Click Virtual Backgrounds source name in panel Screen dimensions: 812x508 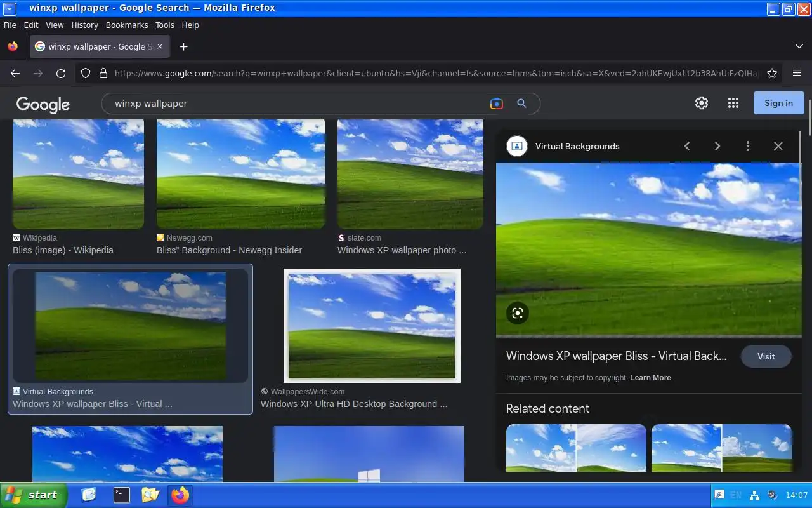pyautogui.click(x=577, y=146)
